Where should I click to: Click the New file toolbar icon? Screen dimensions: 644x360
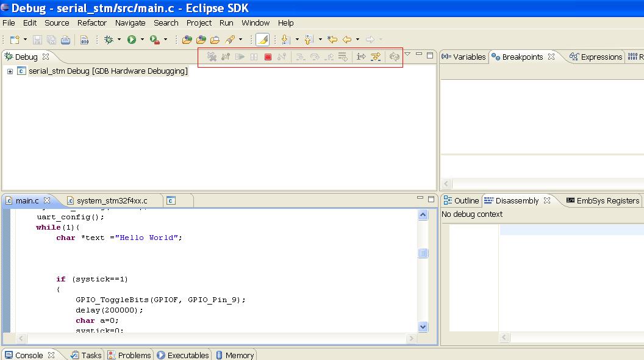pos(15,40)
